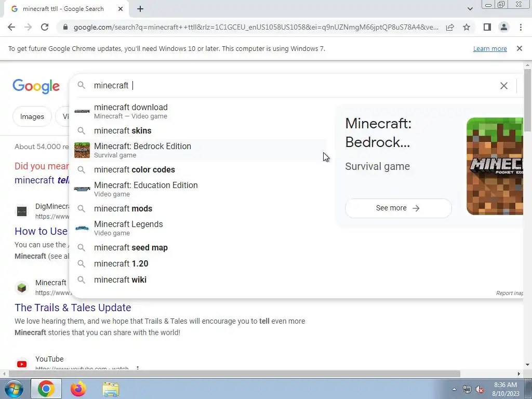
Task: Click the muted volume tray icon
Action: coord(480,390)
